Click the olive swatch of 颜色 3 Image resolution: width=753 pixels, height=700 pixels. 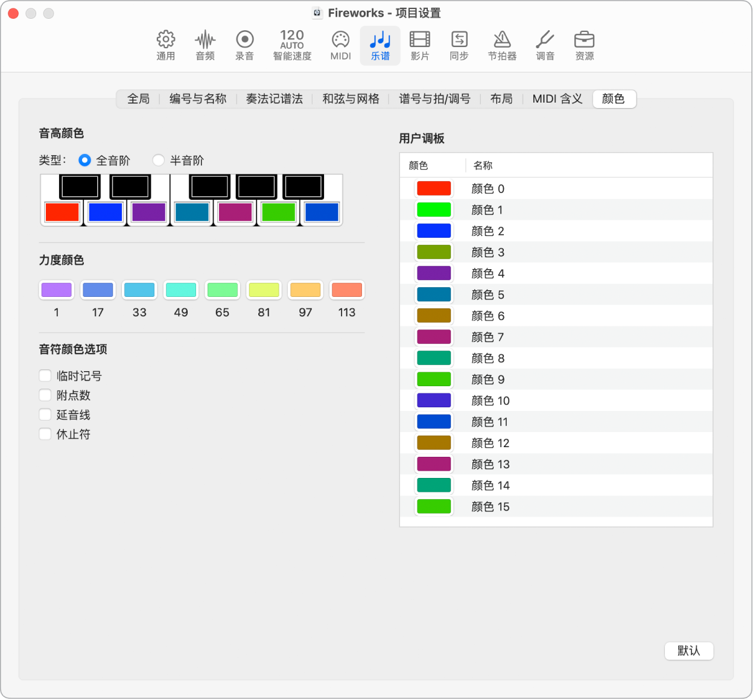tap(434, 252)
